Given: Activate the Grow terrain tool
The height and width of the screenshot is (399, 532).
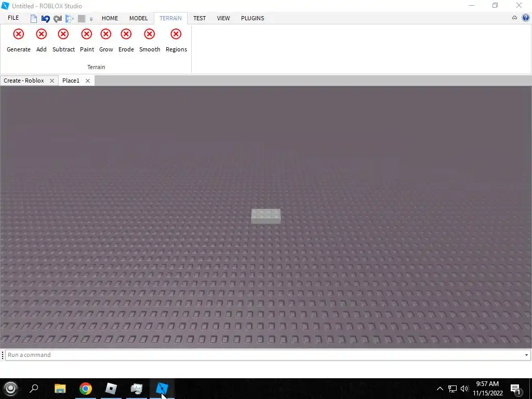Looking at the screenshot, I should [106, 41].
